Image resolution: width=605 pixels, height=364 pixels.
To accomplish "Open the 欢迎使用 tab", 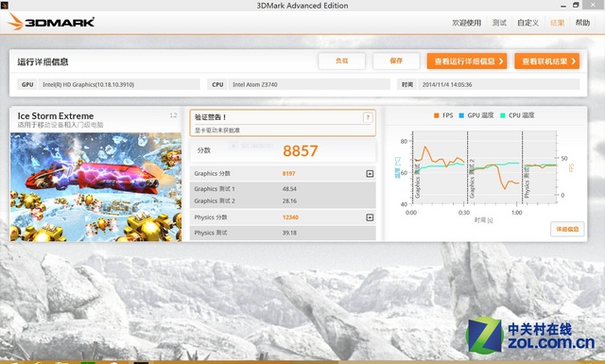I will point(466,23).
